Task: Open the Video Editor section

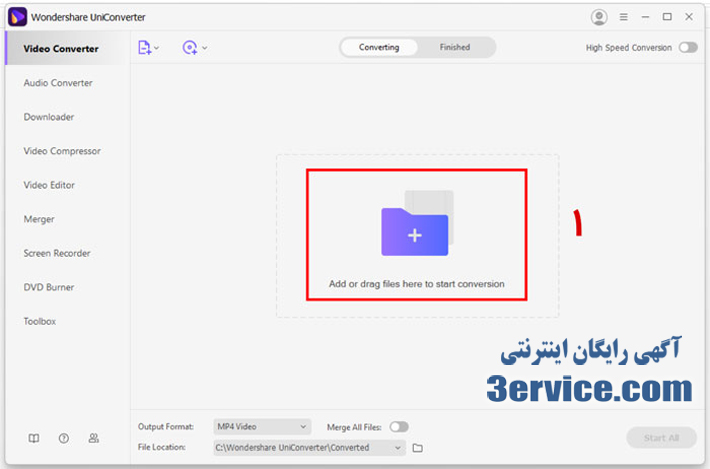Action: pyautogui.click(x=49, y=185)
